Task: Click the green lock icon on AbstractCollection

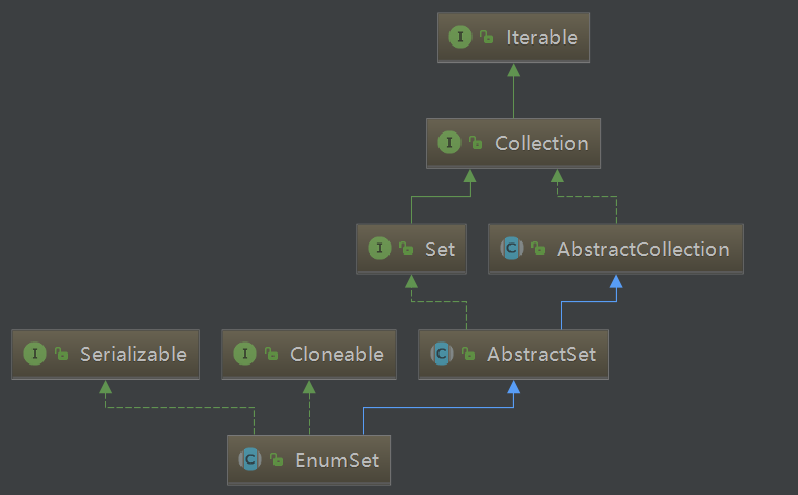Action: click(538, 249)
